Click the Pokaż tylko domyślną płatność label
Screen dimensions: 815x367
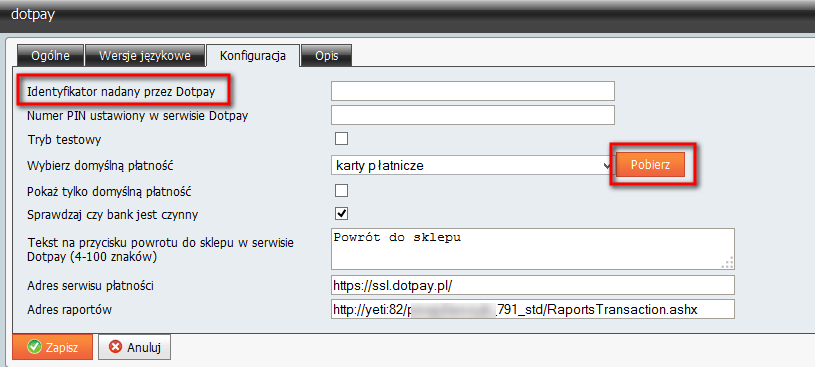(109, 191)
